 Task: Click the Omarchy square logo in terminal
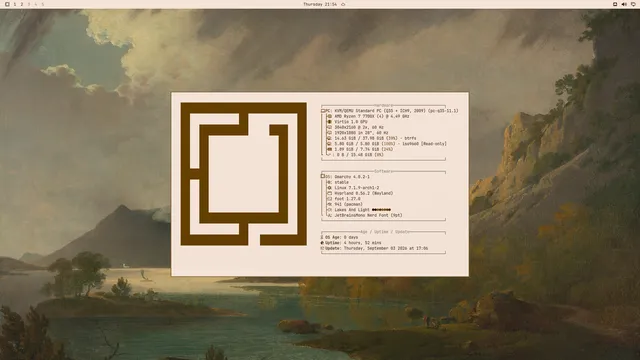tap(244, 174)
